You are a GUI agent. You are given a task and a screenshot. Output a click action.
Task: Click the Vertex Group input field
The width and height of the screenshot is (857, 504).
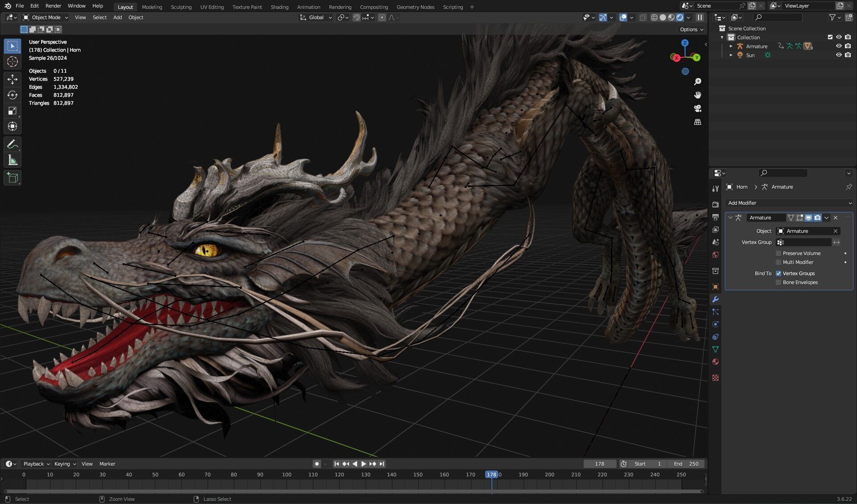[x=804, y=242]
